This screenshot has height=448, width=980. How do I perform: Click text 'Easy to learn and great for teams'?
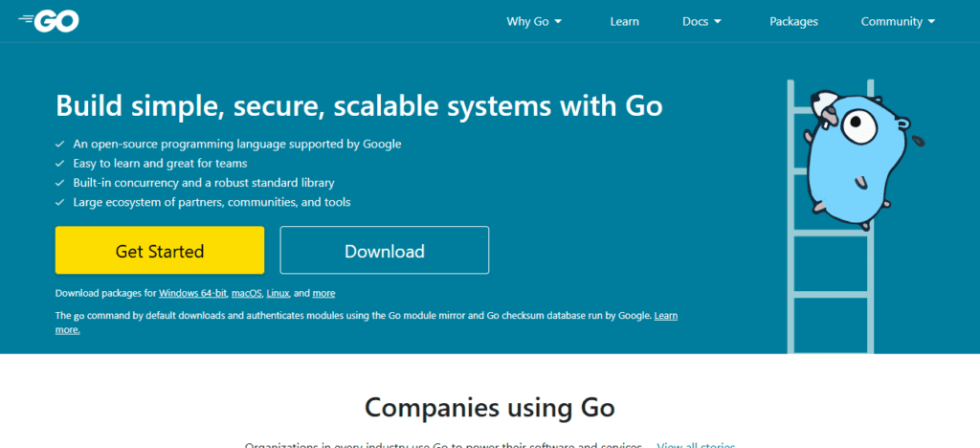point(160,164)
